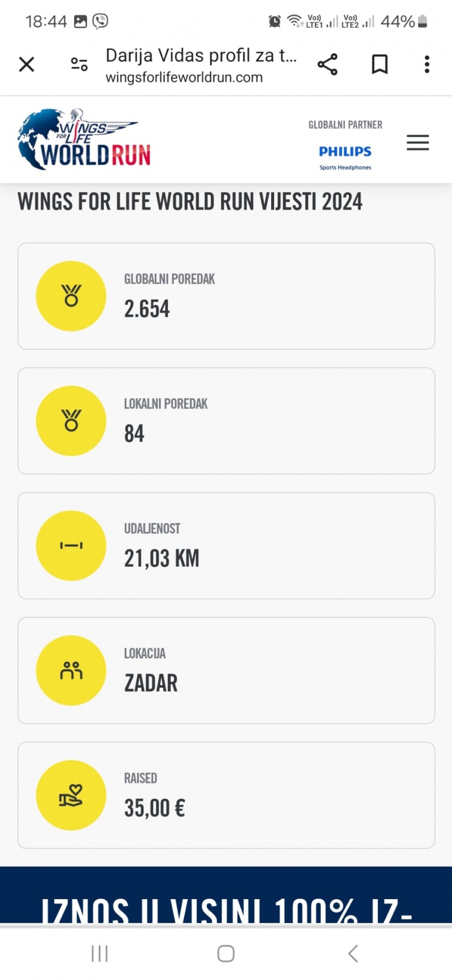Tap the share icon

[327, 64]
